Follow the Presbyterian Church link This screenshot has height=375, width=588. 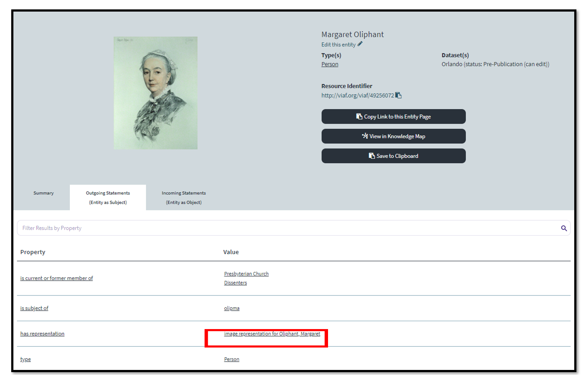tap(246, 274)
